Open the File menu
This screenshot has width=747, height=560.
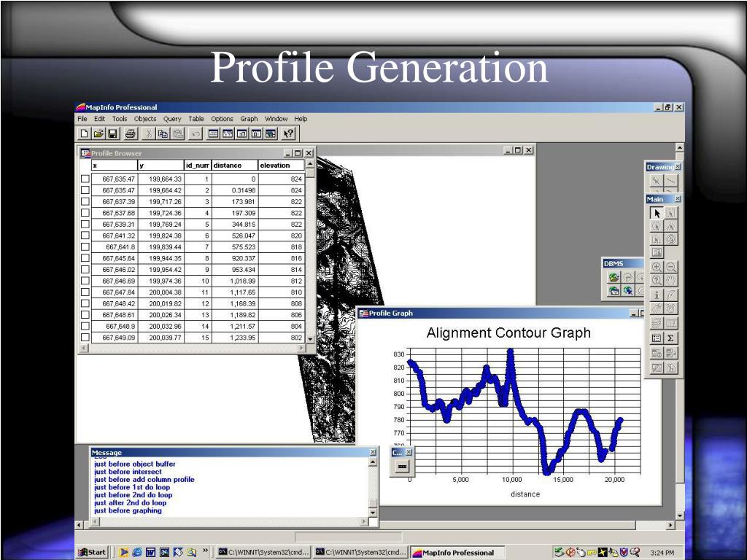(82, 119)
